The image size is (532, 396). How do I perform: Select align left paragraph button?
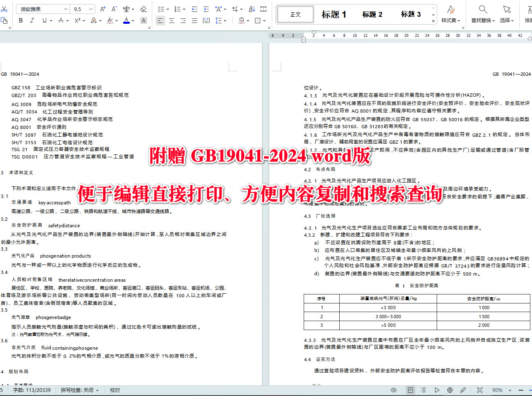point(160,20)
